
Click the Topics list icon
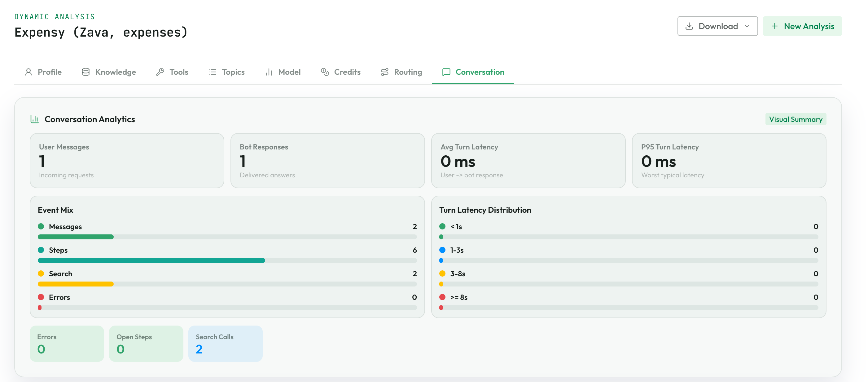[212, 72]
